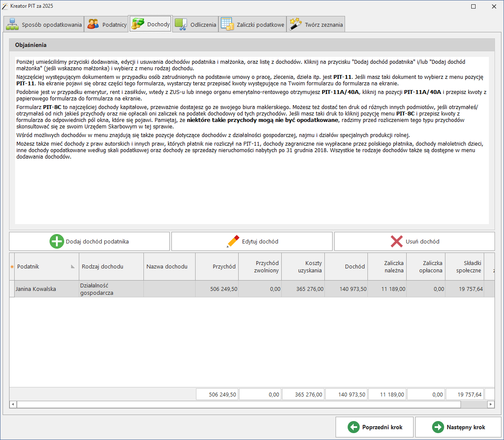Click the horizontal scrollbar track

(474, 404)
